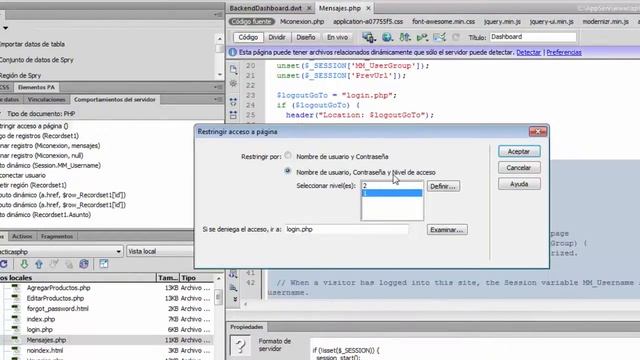Click the Insert panel scroll up arrow
The width and height of the screenshot is (640, 360).
tap(220, 39)
